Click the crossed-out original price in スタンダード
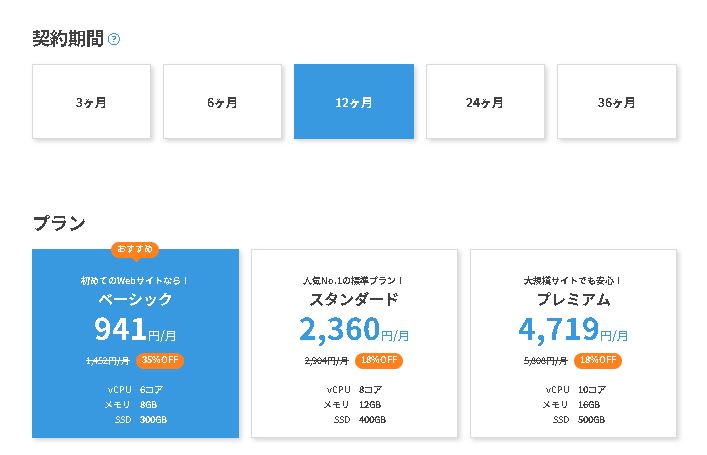The height and width of the screenshot is (455, 707). pyautogui.click(x=326, y=361)
